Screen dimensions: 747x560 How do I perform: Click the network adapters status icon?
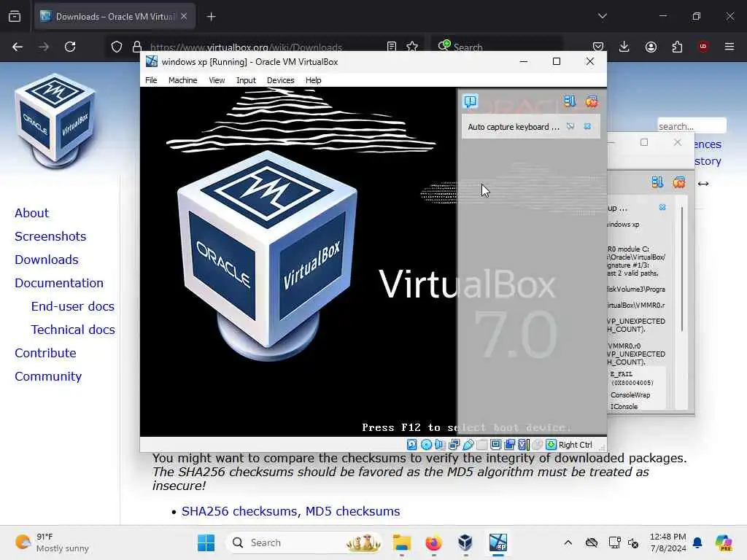(x=454, y=445)
